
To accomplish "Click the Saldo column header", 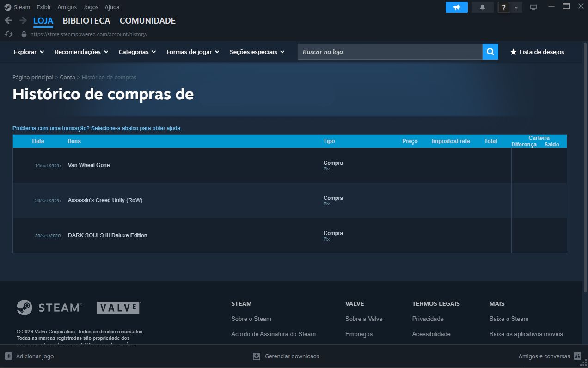I will 552,145.
